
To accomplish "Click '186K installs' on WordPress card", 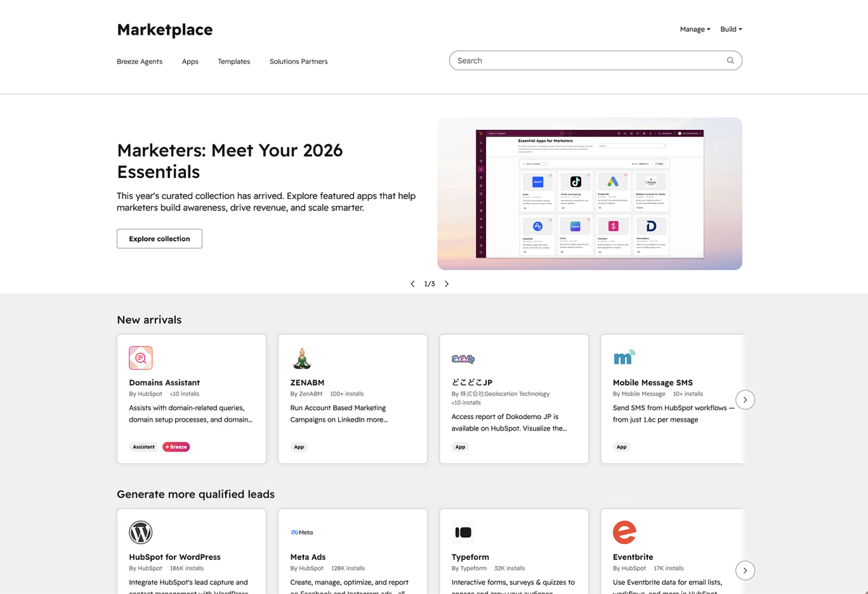I will (x=187, y=568).
